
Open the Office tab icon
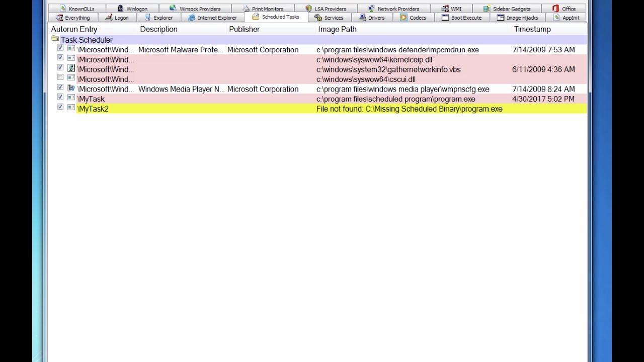click(555, 9)
